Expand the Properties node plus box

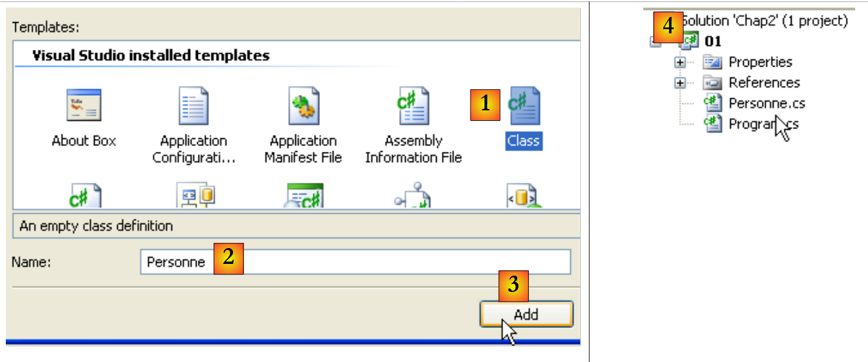coord(679,62)
